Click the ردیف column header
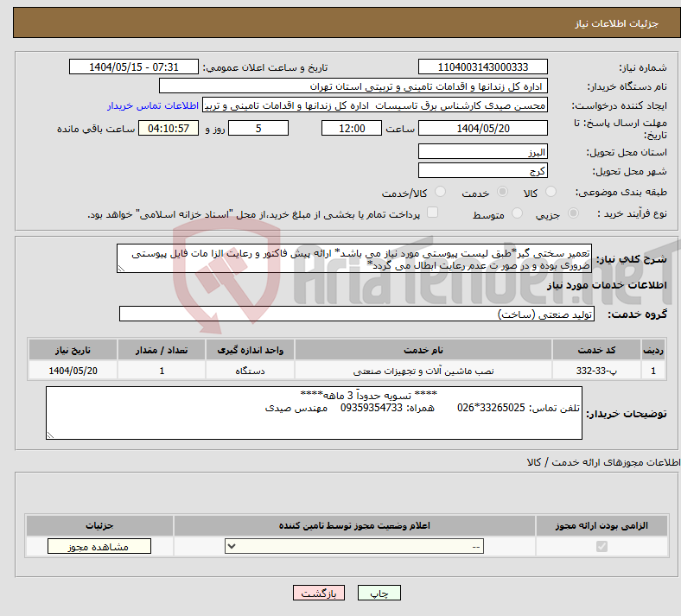This screenshot has width=681, height=616. click(653, 350)
